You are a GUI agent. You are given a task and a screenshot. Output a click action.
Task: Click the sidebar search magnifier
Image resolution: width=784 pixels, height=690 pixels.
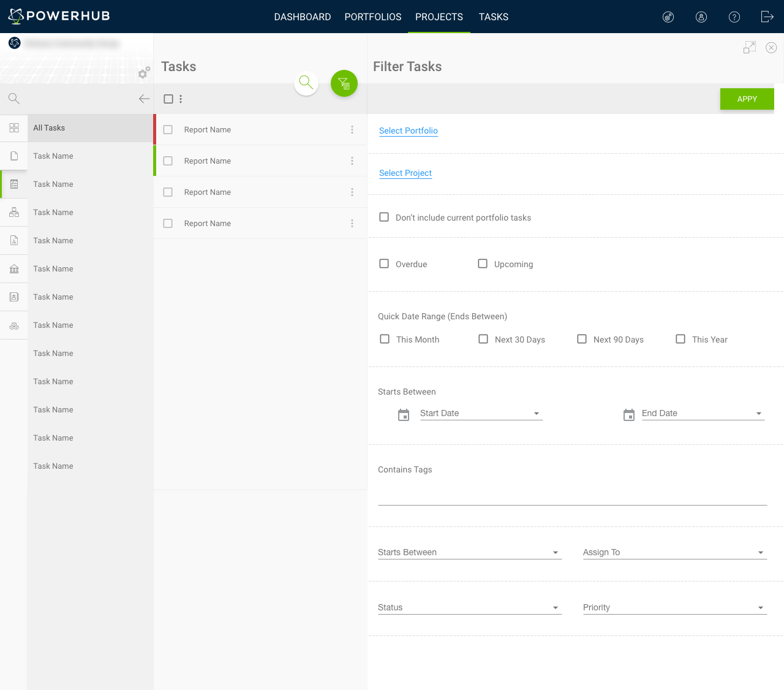coord(14,99)
